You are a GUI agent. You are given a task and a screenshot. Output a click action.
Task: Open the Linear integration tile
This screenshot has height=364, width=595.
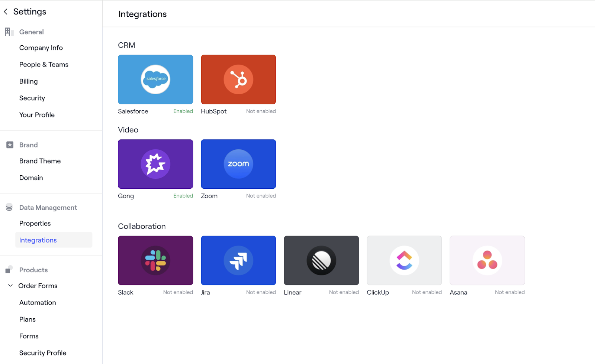(321, 260)
